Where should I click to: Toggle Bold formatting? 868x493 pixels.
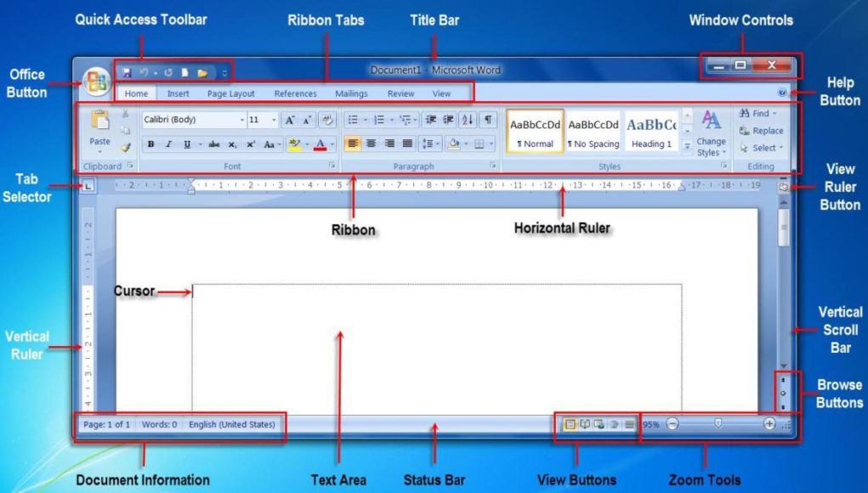point(150,144)
